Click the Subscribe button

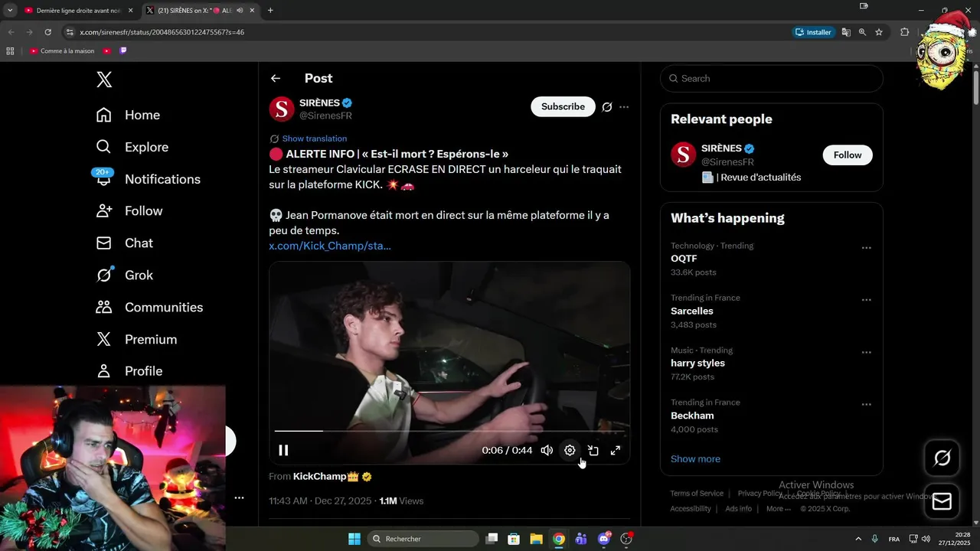point(563,106)
